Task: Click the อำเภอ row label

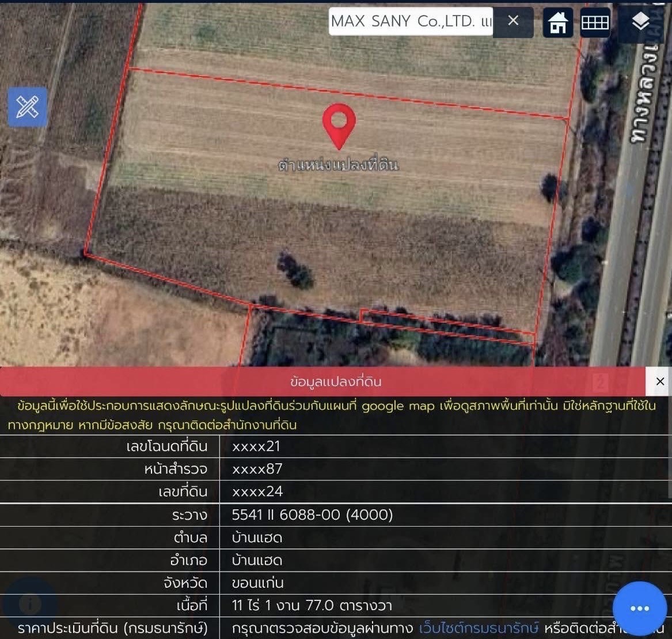Action: [188, 560]
